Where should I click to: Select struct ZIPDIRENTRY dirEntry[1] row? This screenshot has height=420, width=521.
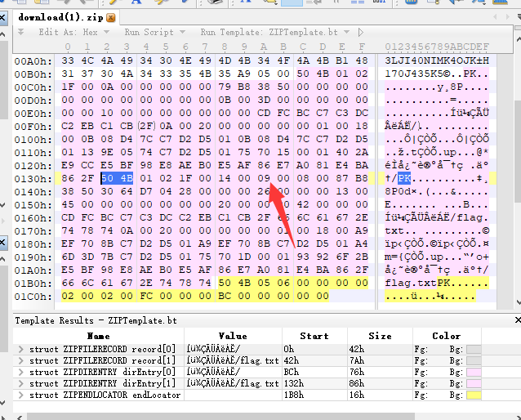[x=247, y=383]
